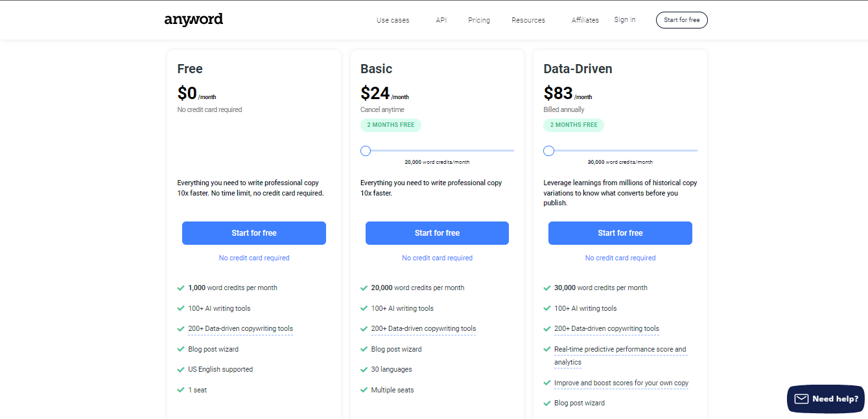Click the Sign in link
Viewport: 868px width, 419px height.
click(624, 20)
